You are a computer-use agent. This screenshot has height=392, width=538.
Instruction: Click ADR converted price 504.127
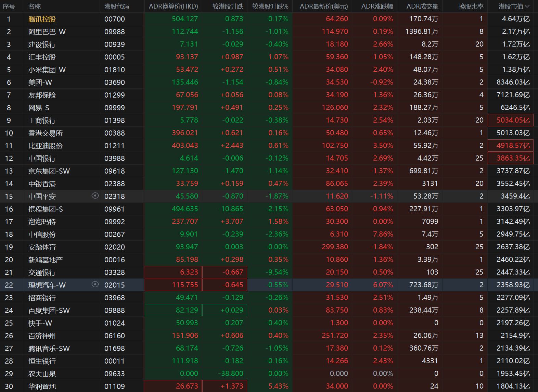point(185,19)
